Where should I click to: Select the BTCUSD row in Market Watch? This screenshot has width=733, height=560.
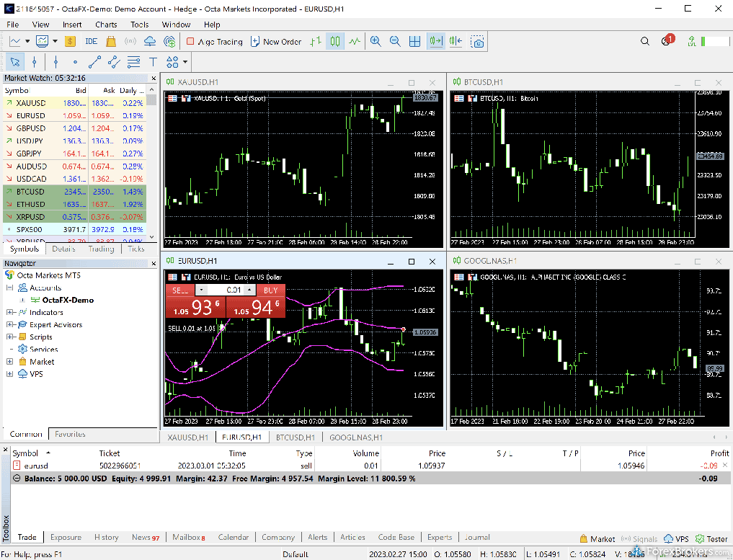point(74,192)
